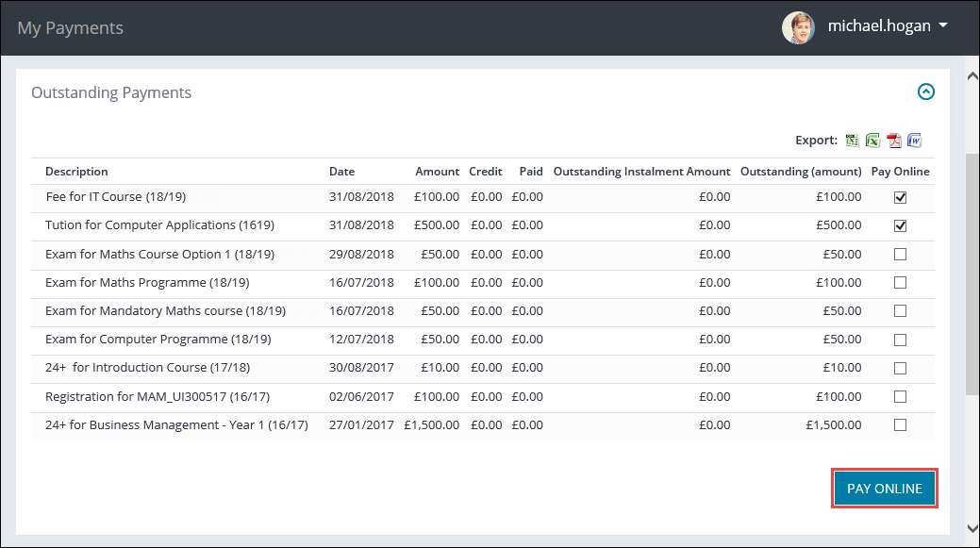
Task: Export payments to Word icon
Action: coord(914,140)
